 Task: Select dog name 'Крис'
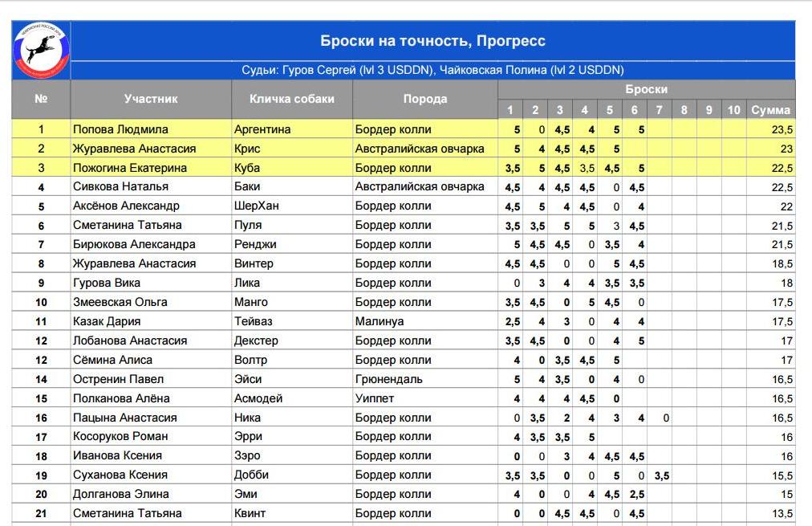click(247, 149)
